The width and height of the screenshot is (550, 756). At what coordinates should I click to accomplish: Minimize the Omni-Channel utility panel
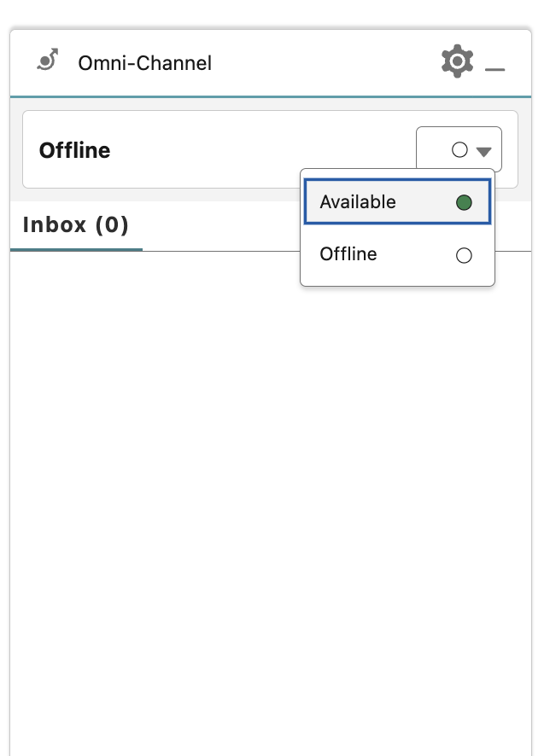[x=495, y=68]
